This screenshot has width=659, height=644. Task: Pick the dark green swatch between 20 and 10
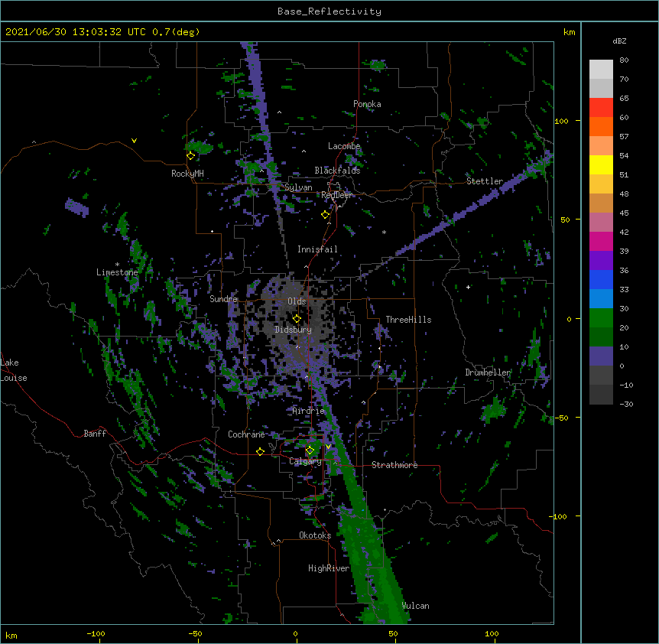(601, 337)
